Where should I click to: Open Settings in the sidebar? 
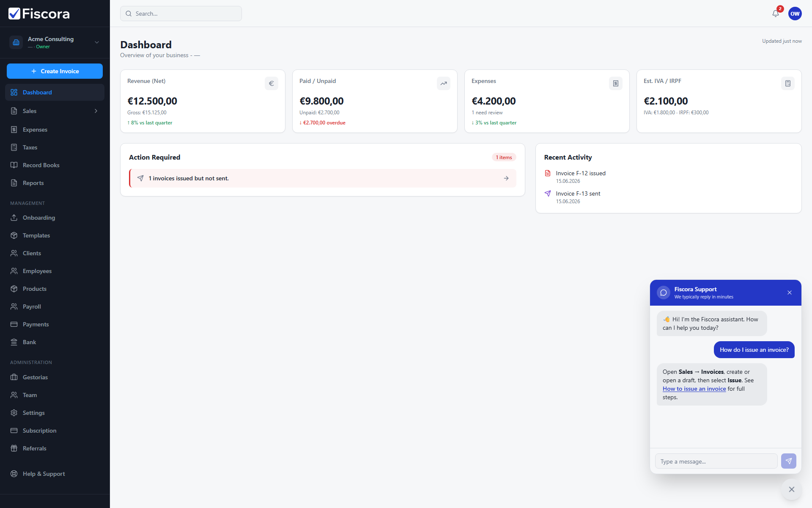tap(55, 413)
